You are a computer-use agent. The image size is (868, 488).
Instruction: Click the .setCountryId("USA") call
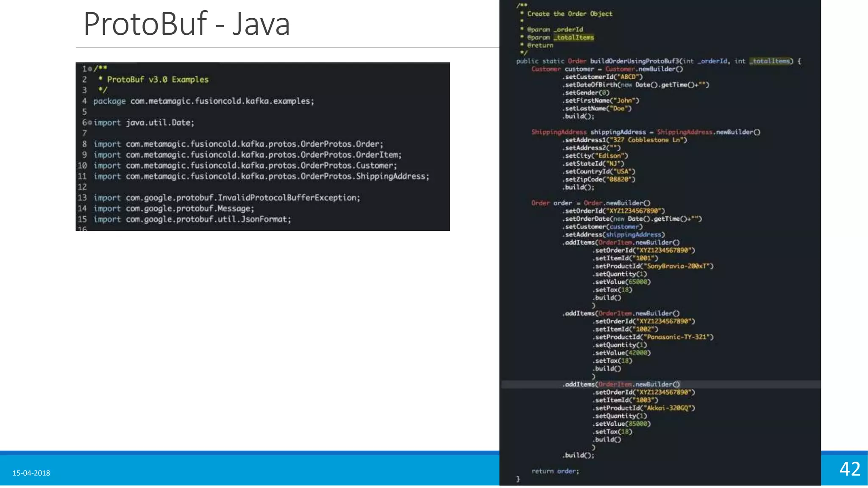coord(599,172)
